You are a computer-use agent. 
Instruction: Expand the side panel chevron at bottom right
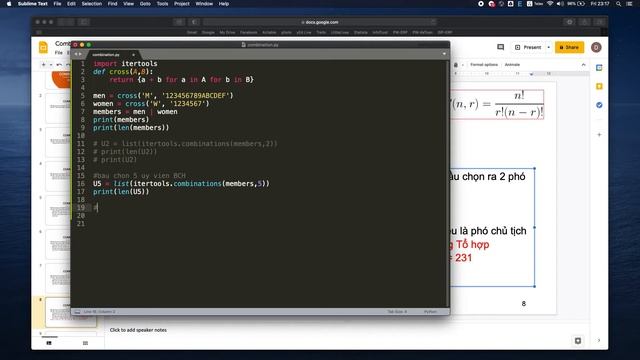(599, 340)
